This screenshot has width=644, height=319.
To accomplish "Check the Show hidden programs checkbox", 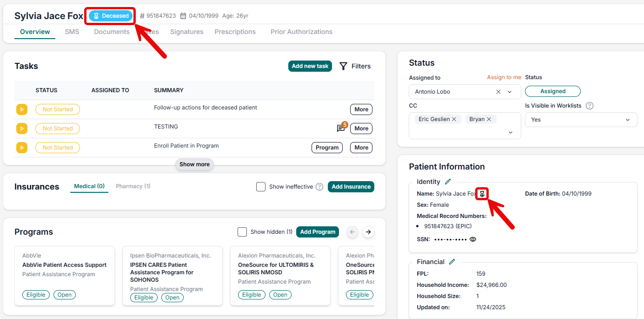I will pos(242,232).
